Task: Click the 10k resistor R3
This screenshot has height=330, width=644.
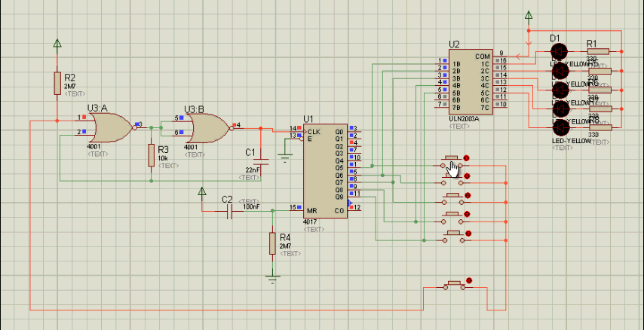Action: [152, 154]
